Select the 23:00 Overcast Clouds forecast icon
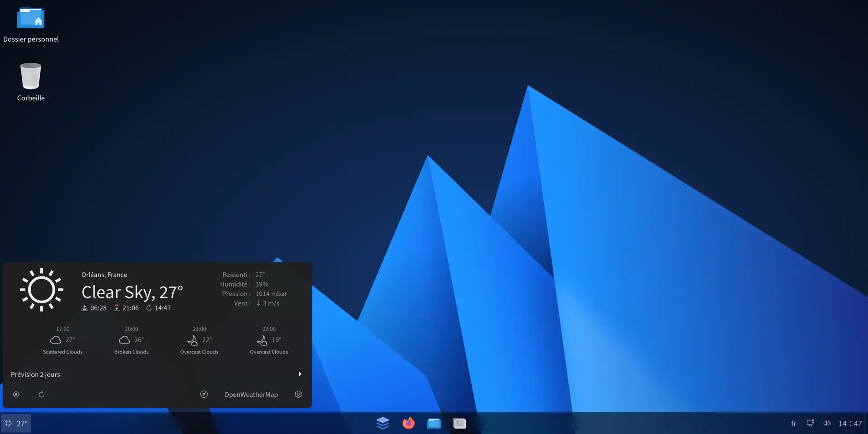 [x=192, y=340]
